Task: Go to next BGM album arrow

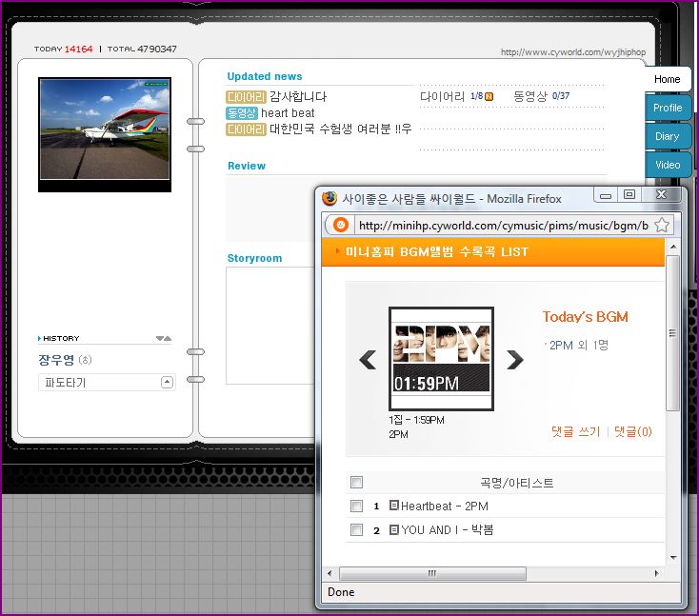Action: [515, 360]
